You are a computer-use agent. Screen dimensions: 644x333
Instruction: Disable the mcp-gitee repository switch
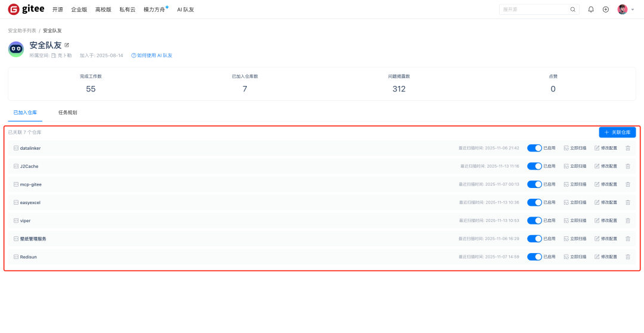tap(534, 184)
